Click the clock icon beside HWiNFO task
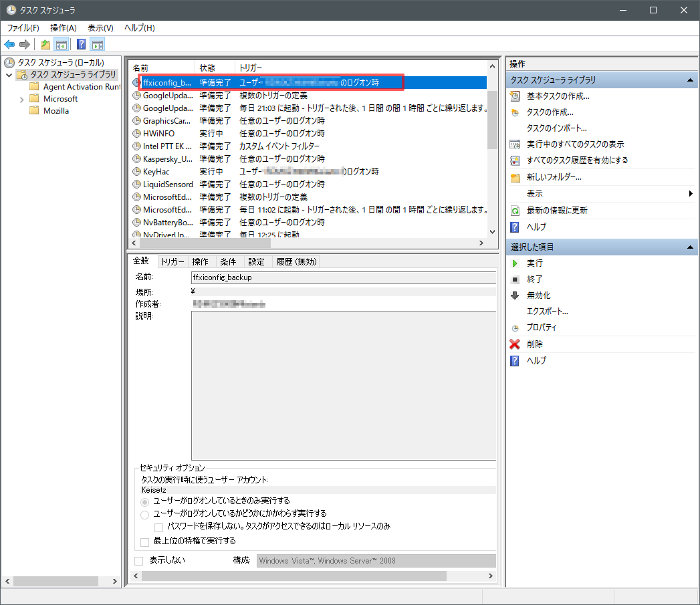Screen dimensions: 700x605 pos(136,133)
